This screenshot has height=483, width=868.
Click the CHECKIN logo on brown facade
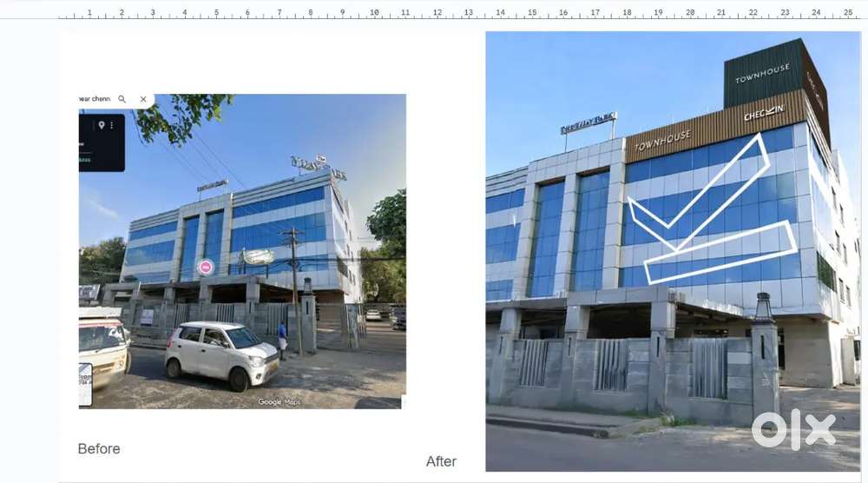[764, 113]
